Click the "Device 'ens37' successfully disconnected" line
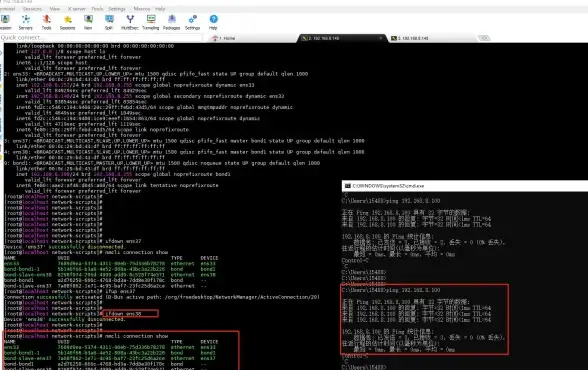The width and height of the screenshot is (588, 370). point(64,247)
